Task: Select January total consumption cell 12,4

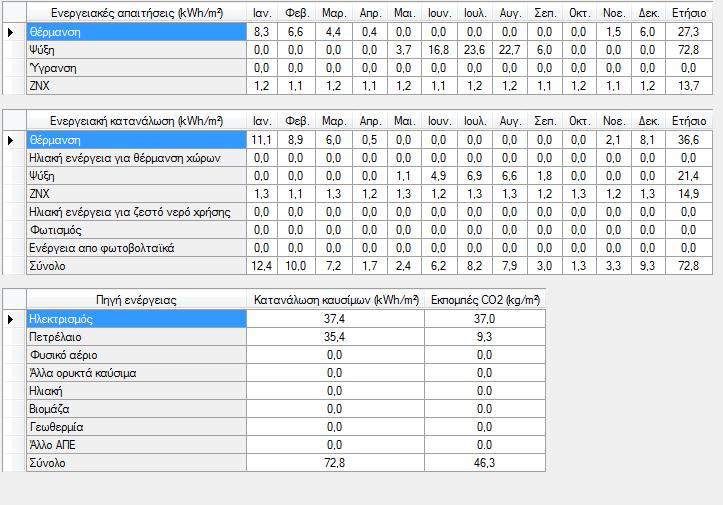Action: coord(261,266)
